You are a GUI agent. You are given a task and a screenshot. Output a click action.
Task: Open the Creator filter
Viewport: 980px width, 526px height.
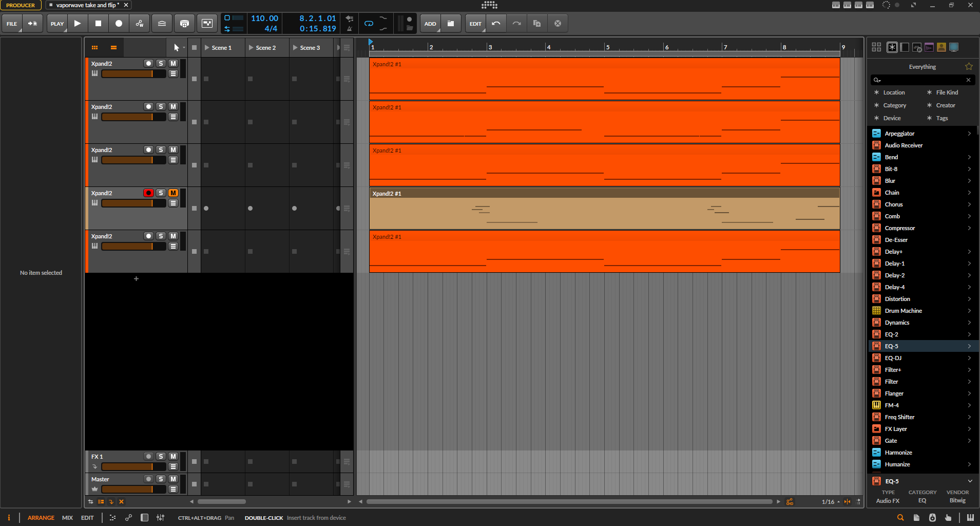point(945,105)
